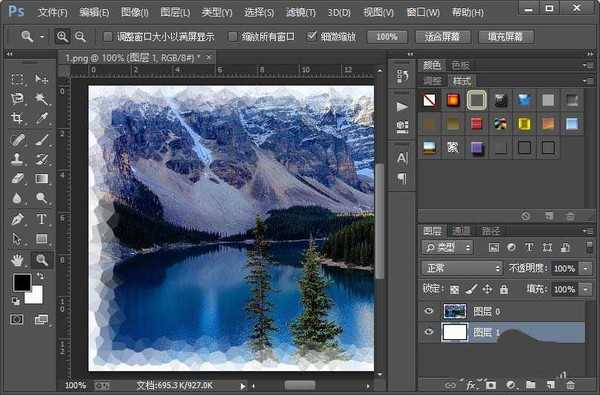600x395 pixels.
Task: Select the Hand tool
Action: pos(17,260)
